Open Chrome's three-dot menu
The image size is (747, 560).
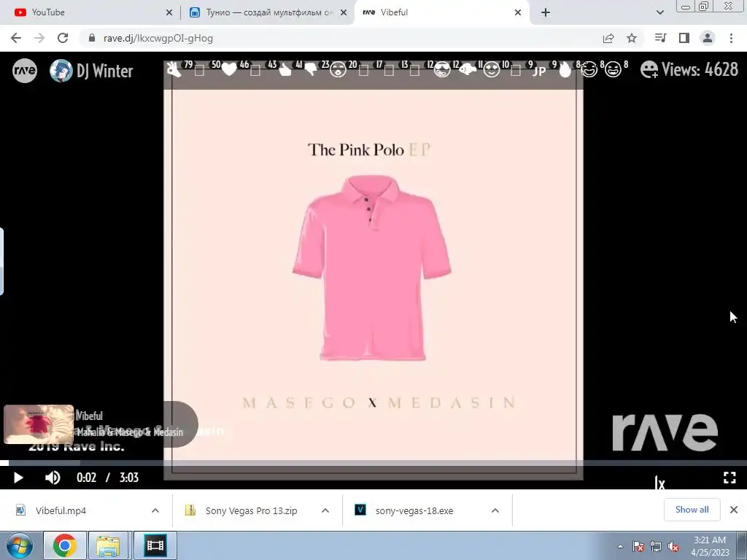pyautogui.click(x=731, y=38)
